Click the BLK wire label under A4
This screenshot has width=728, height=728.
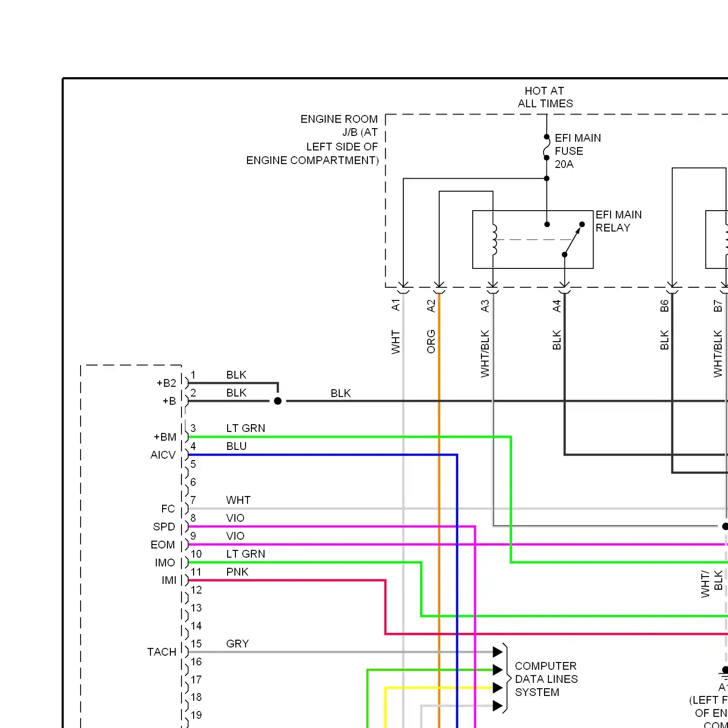(x=557, y=340)
